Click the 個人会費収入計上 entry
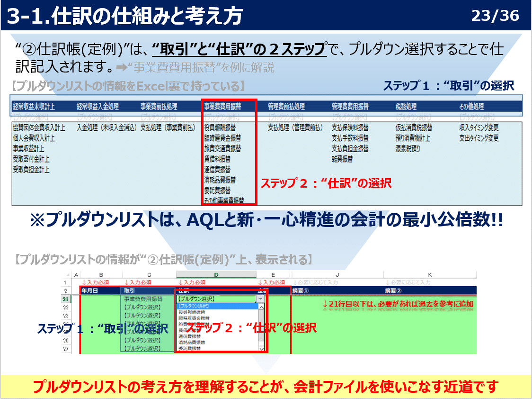 click(x=34, y=138)
